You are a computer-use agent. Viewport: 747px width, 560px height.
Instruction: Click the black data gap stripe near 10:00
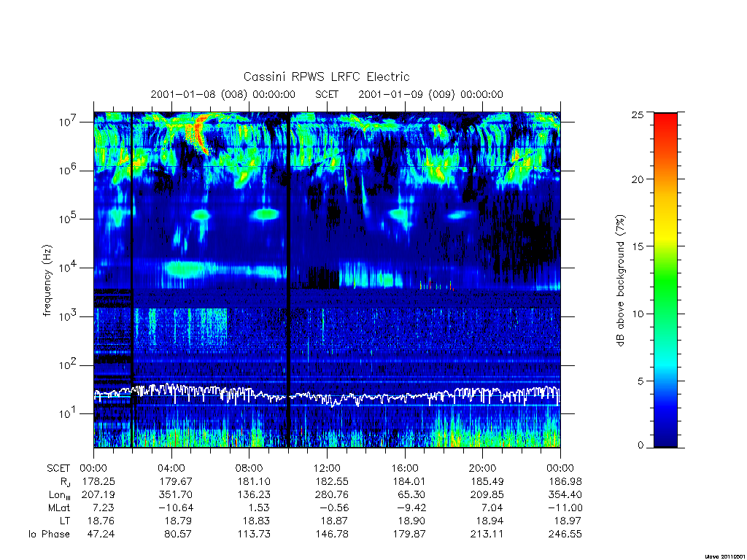pos(288,280)
